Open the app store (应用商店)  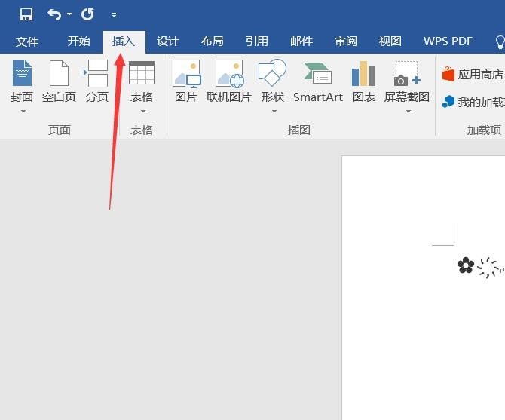473,74
